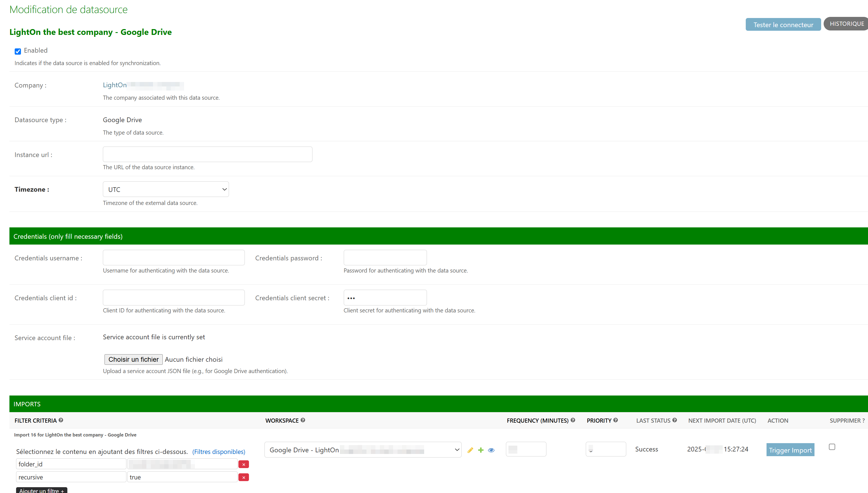The image size is (868, 493).
Task: Uncheck the Enabled checkbox
Action: [18, 51]
